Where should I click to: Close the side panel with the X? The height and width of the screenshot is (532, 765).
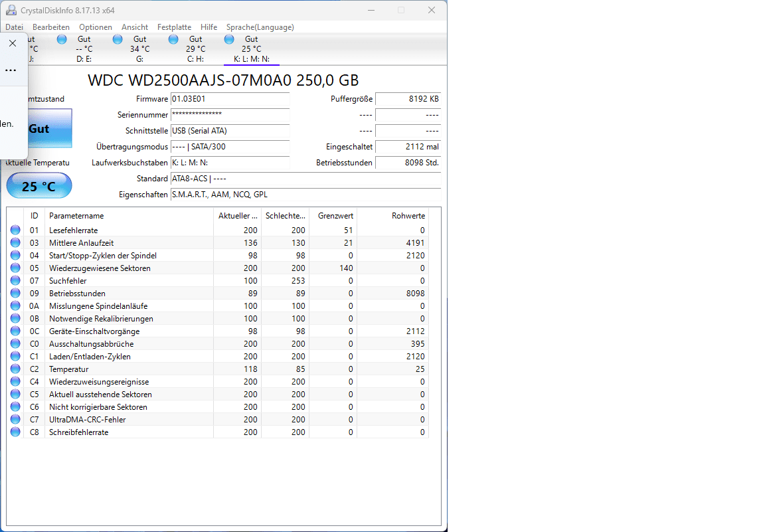(13, 43)
